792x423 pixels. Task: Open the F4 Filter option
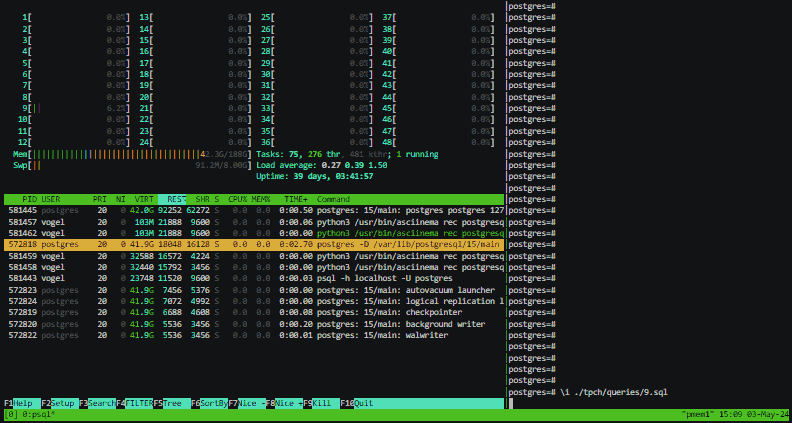click(134, 403)
